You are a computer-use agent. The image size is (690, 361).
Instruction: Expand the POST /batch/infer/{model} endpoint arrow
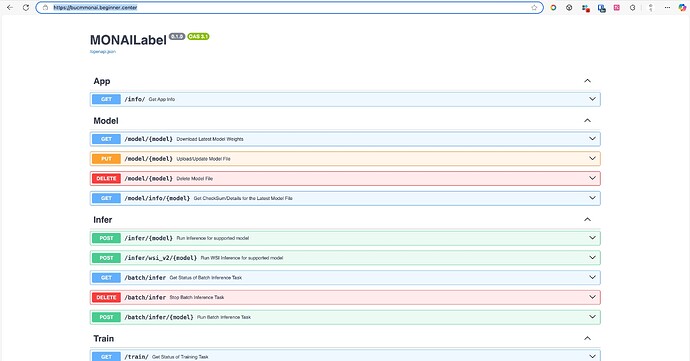click(x=592, y=317)
